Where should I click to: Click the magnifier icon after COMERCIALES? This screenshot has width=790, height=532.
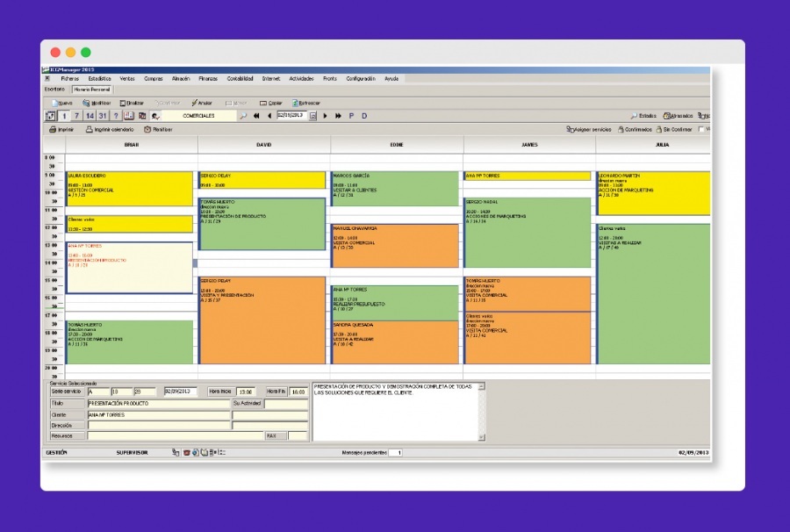[243, 116]
